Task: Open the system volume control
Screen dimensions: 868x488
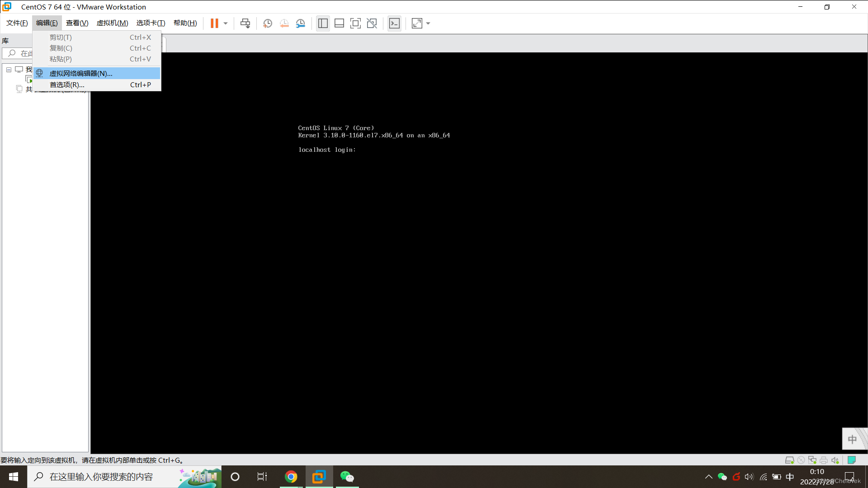Action: click(x=750, y=477)
